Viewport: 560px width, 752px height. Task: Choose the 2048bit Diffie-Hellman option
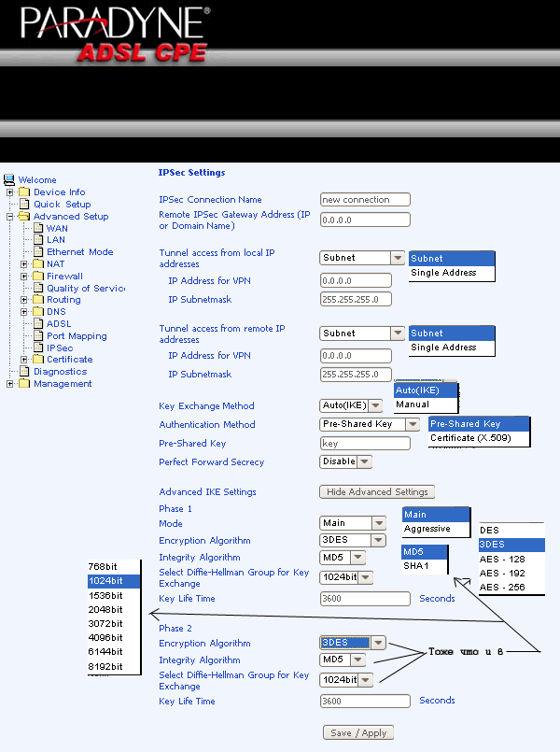tap(114, 610)
